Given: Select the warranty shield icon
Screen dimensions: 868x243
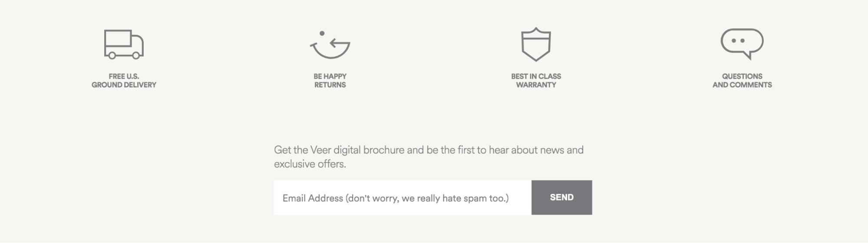Looking at the screenshot, I should pos(536,44).
